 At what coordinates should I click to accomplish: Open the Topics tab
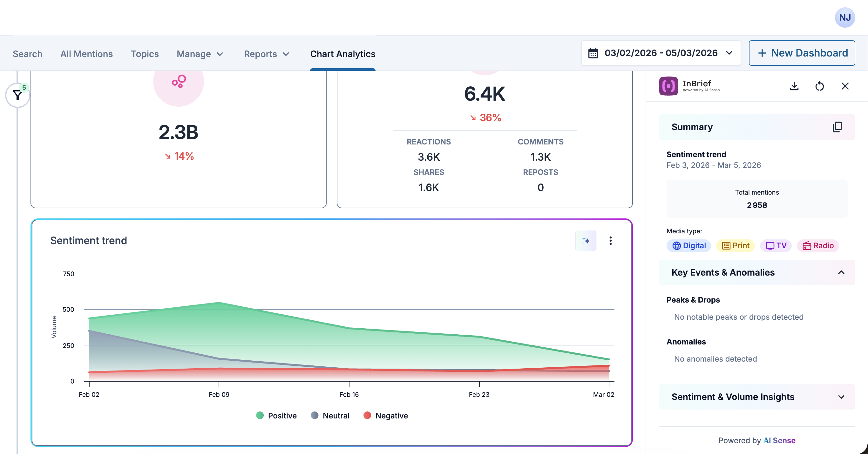pos(145,54)
